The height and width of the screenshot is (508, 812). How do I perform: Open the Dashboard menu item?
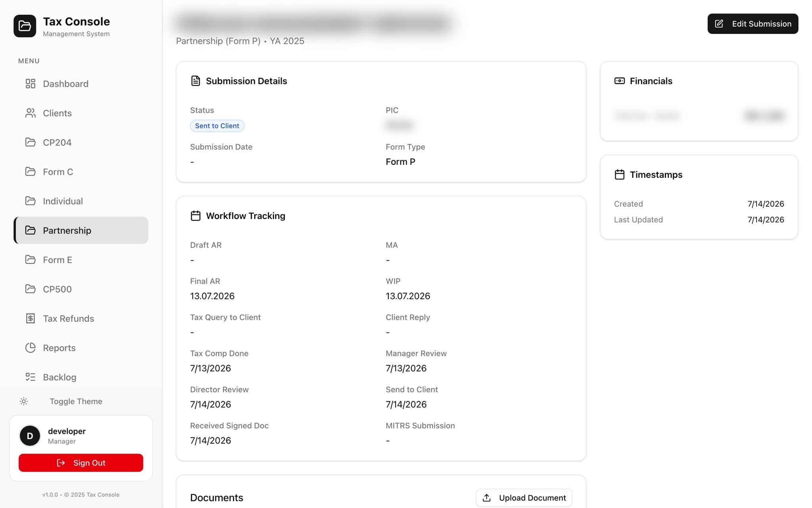tap(81, 84)
